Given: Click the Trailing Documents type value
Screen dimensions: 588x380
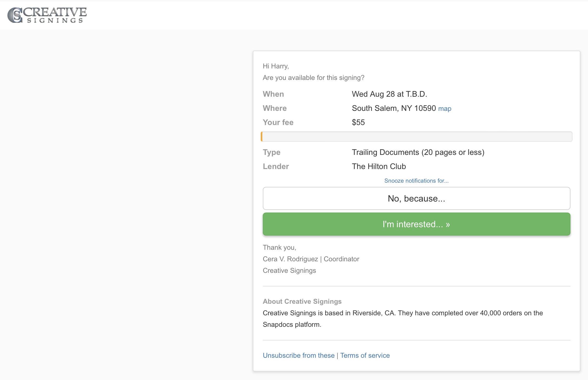Looking at the screenshot, I should (x=418, y=152).
